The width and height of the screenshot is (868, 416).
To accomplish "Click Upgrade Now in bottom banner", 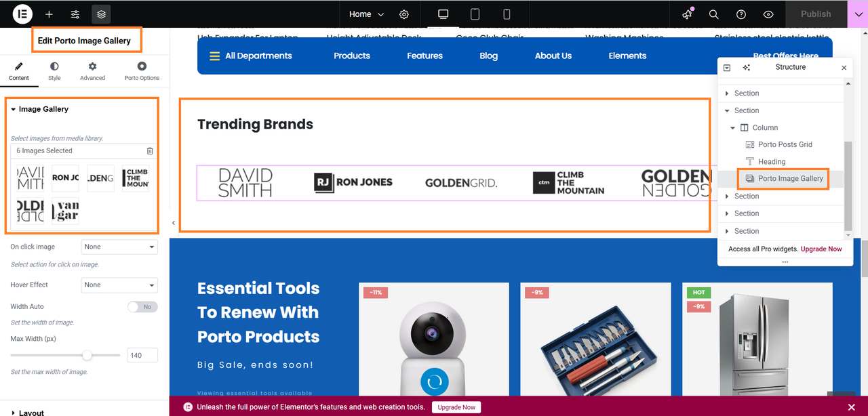I will pyautogui.click(x=456, y=407).
